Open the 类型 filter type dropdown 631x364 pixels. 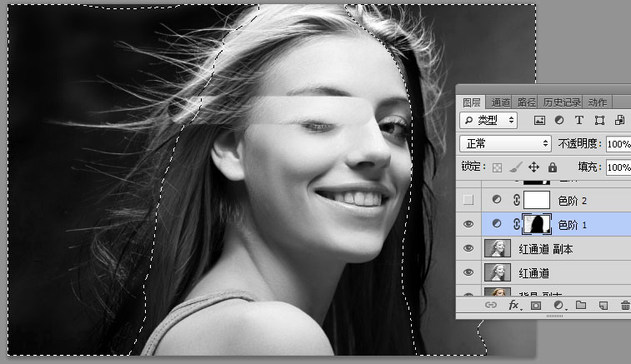point(488,121)
